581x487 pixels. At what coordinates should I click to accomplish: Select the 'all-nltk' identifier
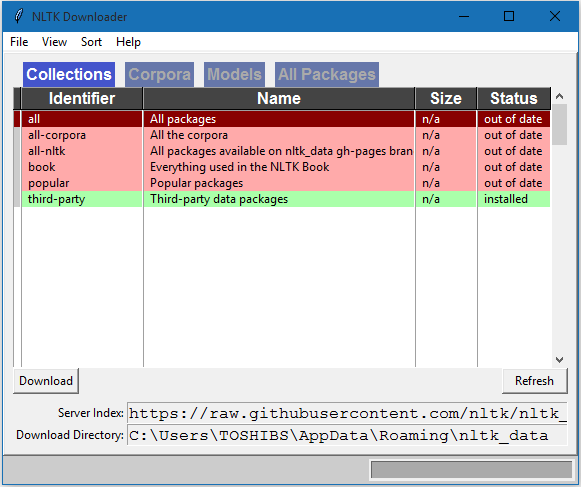pyautogui.click(x=82, y=151)
